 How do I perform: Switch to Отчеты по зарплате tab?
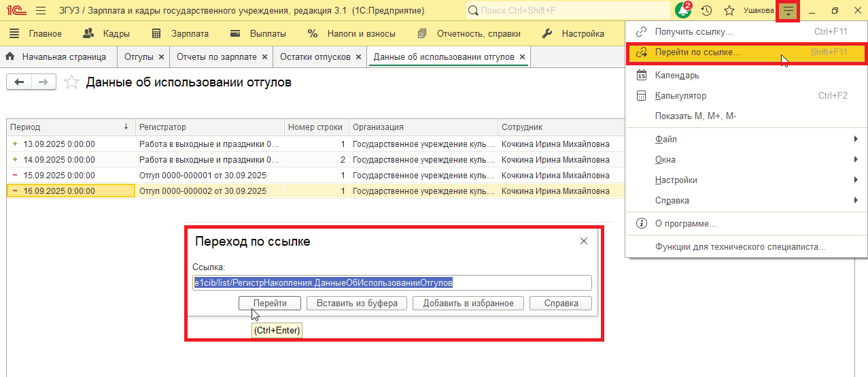click(x=216, y=57)
